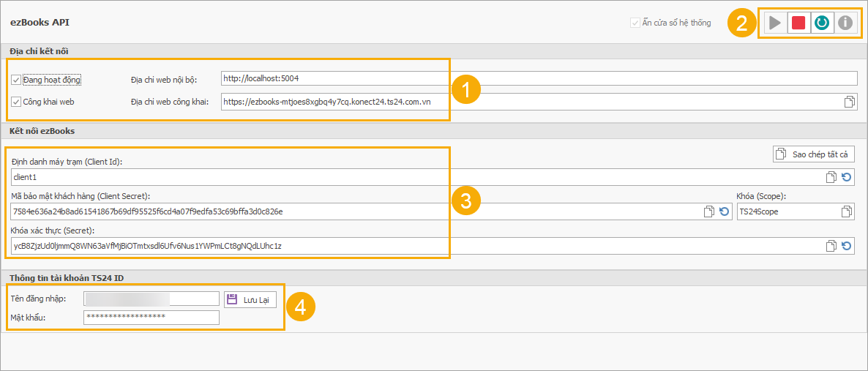868x371 pixels.
Task: Regenerate the Secret authentication key
Action: pyautogui.click(x=847, y=246)
